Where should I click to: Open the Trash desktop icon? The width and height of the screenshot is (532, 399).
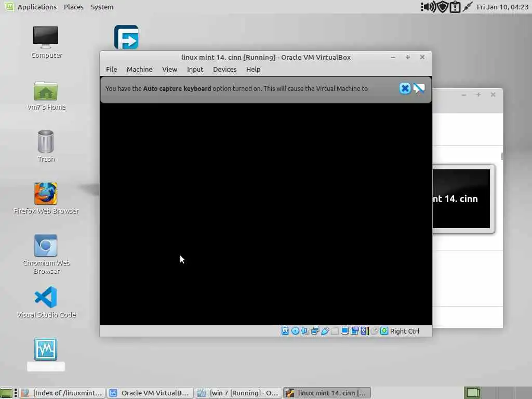coord(46,146)
